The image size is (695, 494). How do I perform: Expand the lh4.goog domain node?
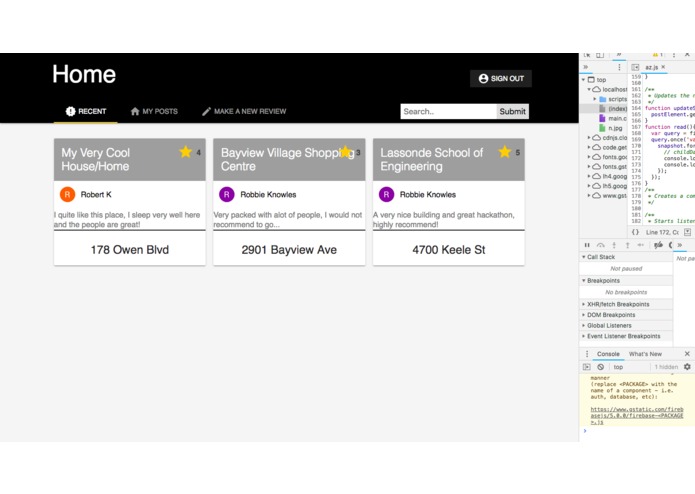click(589, 176)
